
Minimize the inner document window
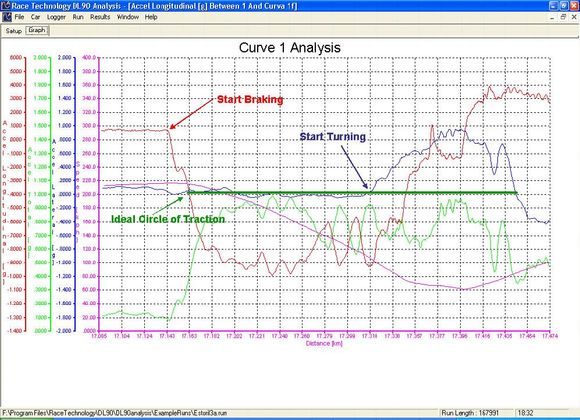point(552,17)
